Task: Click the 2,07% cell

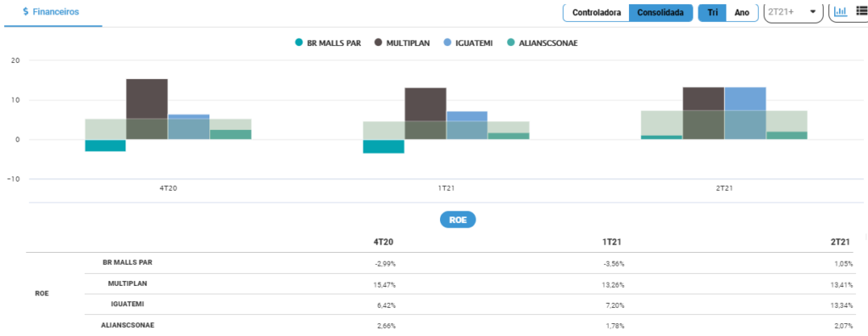Action: pos(843,326)
